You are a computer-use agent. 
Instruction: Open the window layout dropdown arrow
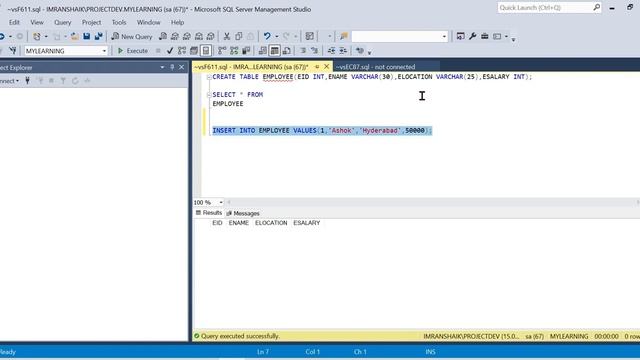[x=506, y=37]
